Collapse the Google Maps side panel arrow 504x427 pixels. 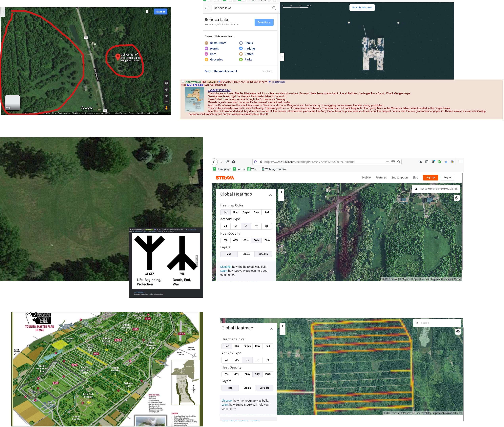tap(3, 12)
